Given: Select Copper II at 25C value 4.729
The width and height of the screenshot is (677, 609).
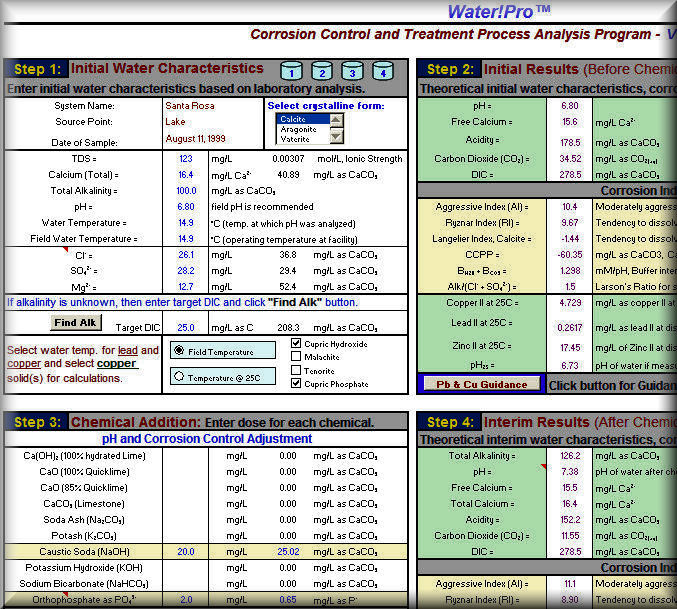Looking at the screenshot, I should (569, 303).
